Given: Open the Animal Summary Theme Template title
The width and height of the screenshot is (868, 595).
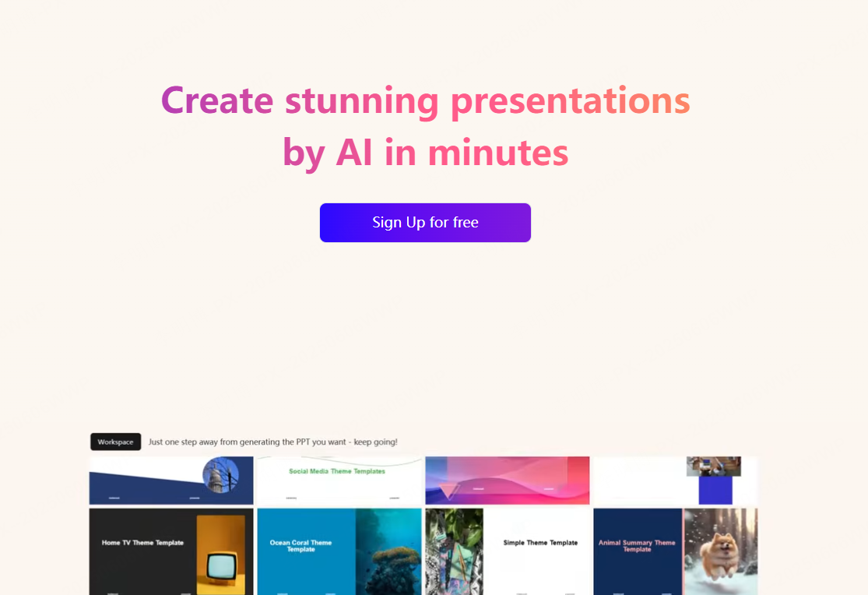Looking at the screenshot, I should [637, 546].
